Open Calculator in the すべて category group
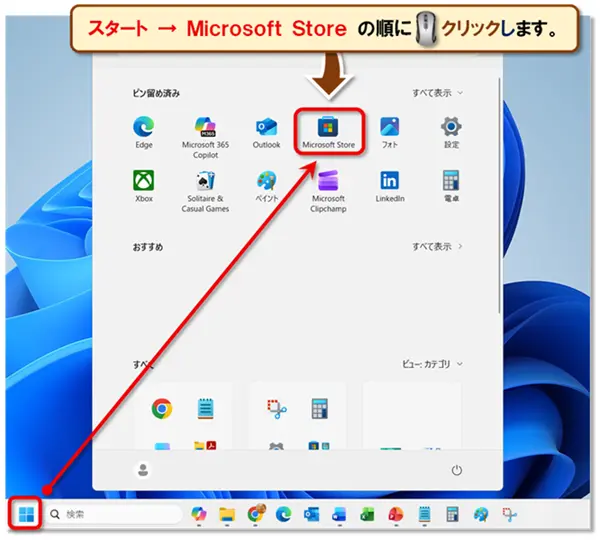 [x=319, y=408]
